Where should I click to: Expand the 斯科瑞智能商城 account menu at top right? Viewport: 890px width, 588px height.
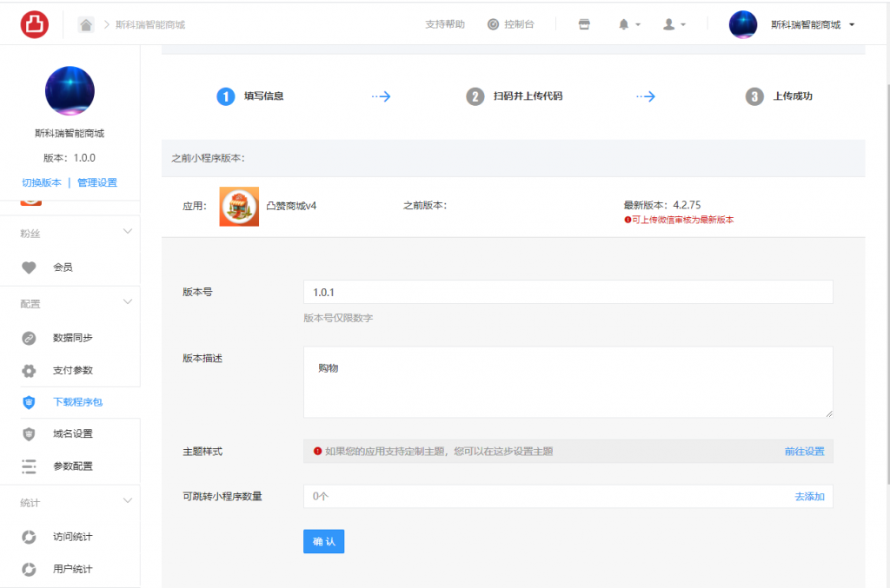coord(813,24)
